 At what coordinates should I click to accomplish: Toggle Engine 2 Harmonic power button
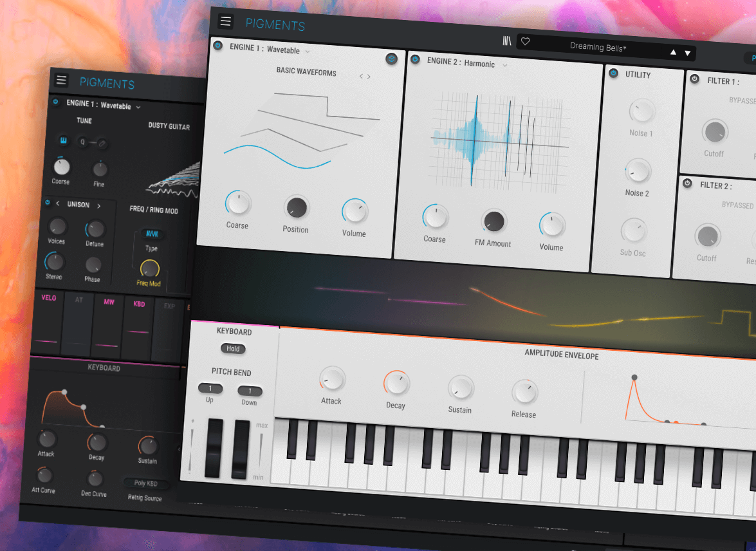415,59
